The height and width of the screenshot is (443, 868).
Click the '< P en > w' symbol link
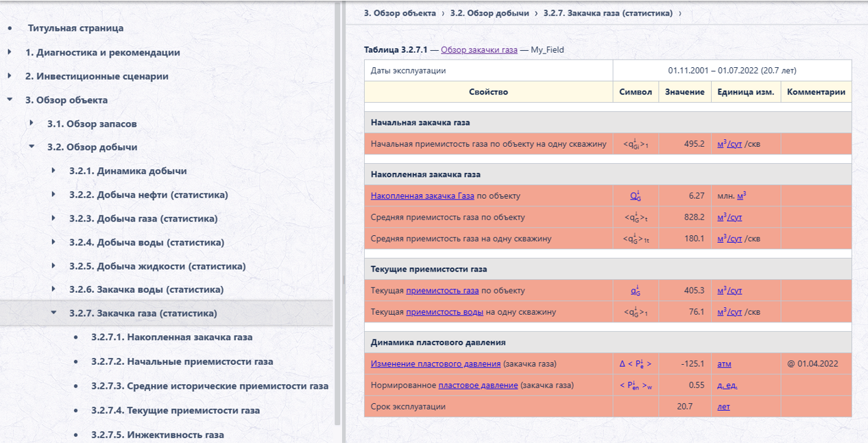coord(636,385)
